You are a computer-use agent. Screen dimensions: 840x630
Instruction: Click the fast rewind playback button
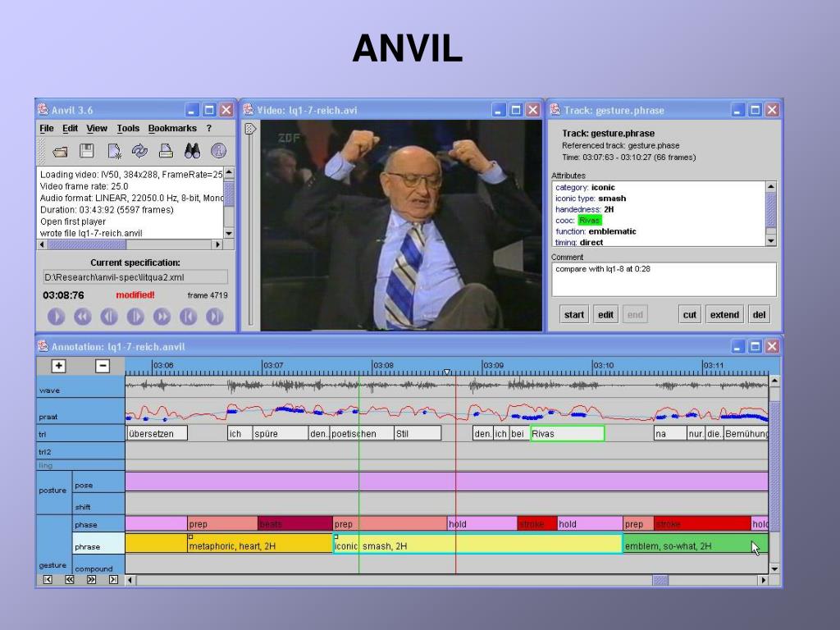point(83,317)
